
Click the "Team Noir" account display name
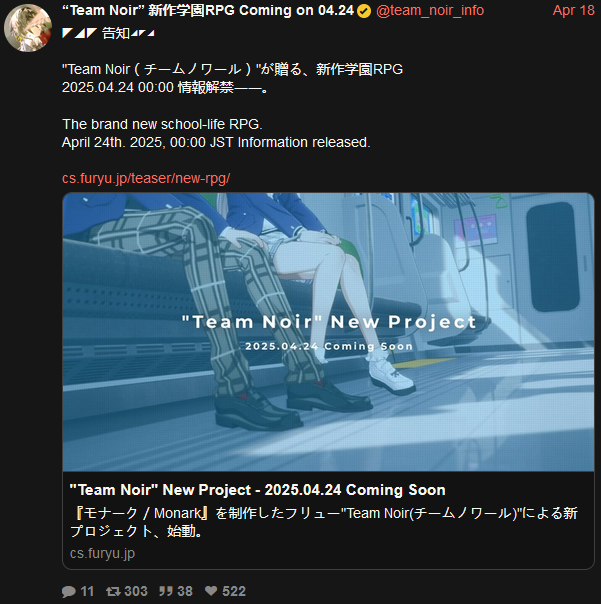[x=208, y=10]
